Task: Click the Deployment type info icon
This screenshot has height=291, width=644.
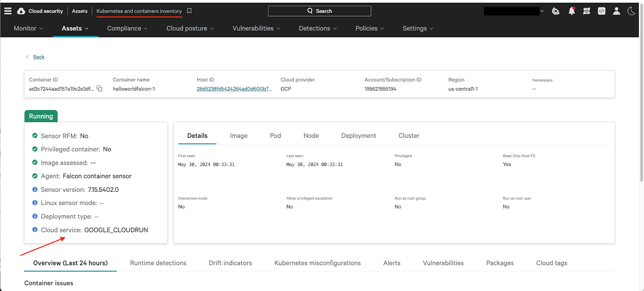Action: (35, 216)
